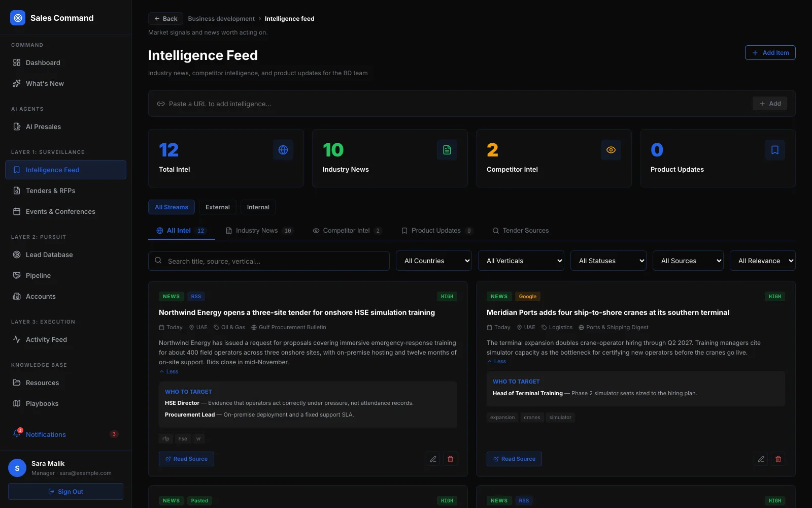
Task: Open the All Relevance dropdown
Action: click(x=763, y=261)
